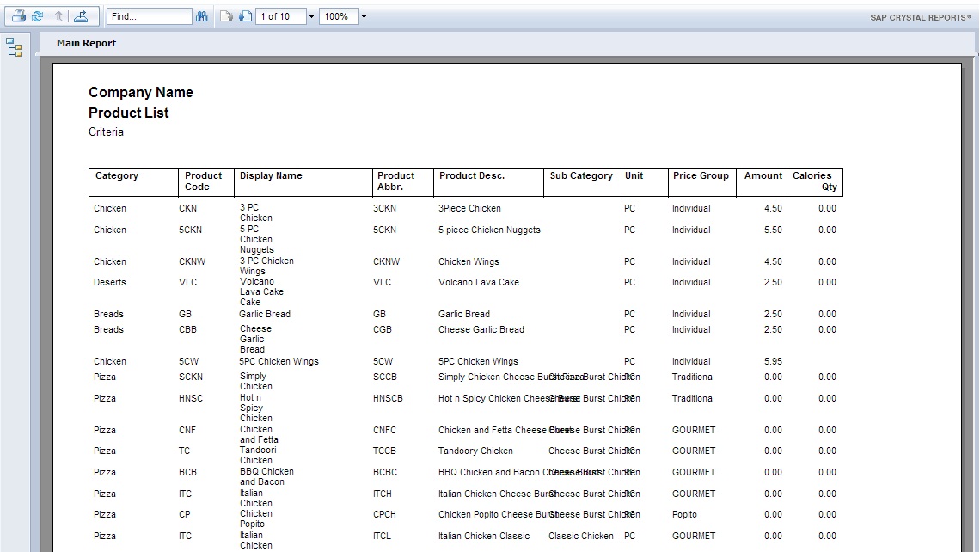Viewport: 980px width, 552px height.
Task: Click the '1 of 10' page field
Action: click(281, 16)
